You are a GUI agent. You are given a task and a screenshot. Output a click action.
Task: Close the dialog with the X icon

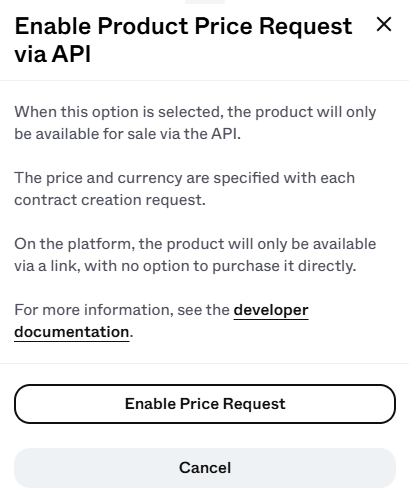pos(384,25)
